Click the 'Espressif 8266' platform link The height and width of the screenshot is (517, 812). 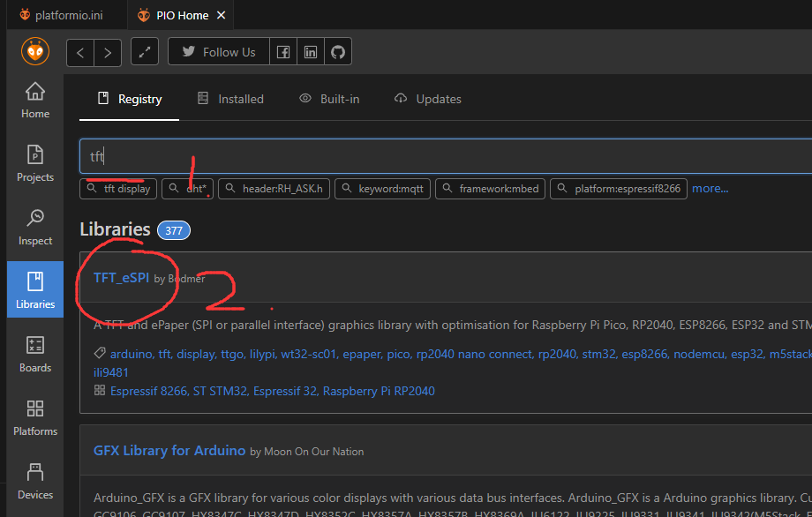point(148,391)
